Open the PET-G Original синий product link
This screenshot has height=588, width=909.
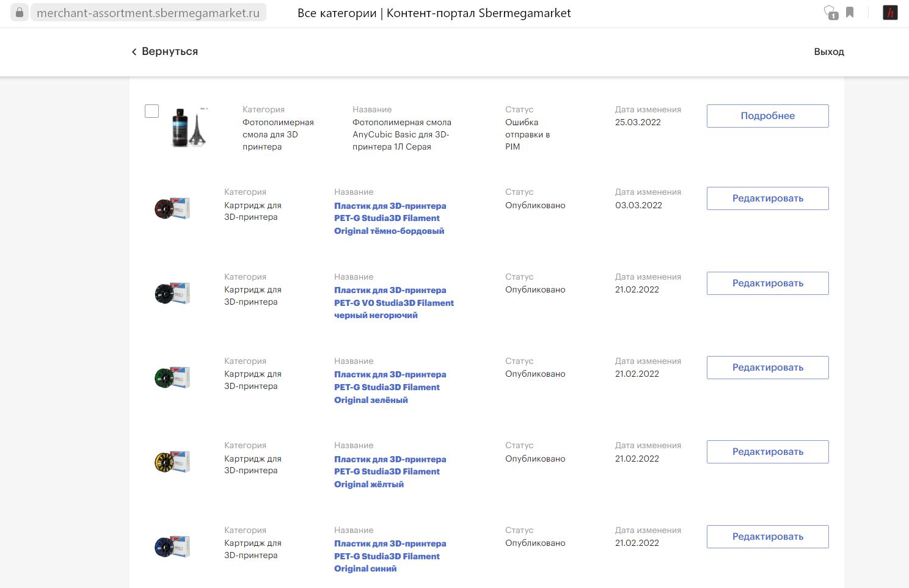pos(390,556)
